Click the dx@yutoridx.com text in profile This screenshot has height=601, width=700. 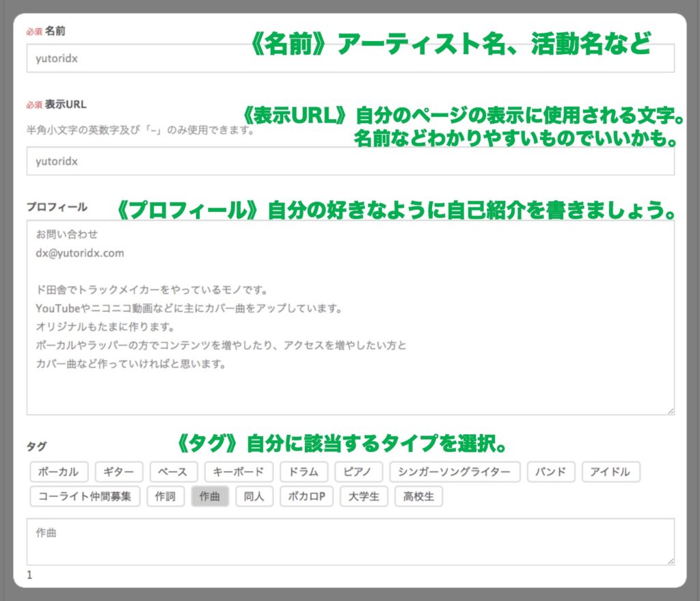point(80,253)
